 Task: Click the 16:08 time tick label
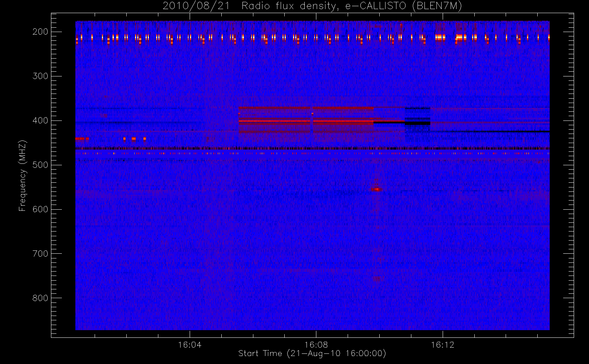[x=316, y=345]
